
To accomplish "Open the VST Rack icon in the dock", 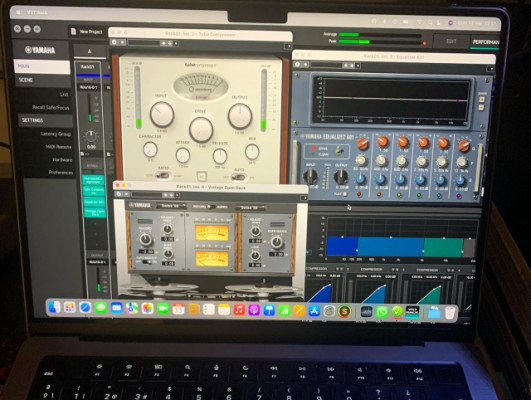I will pos(412,312).
